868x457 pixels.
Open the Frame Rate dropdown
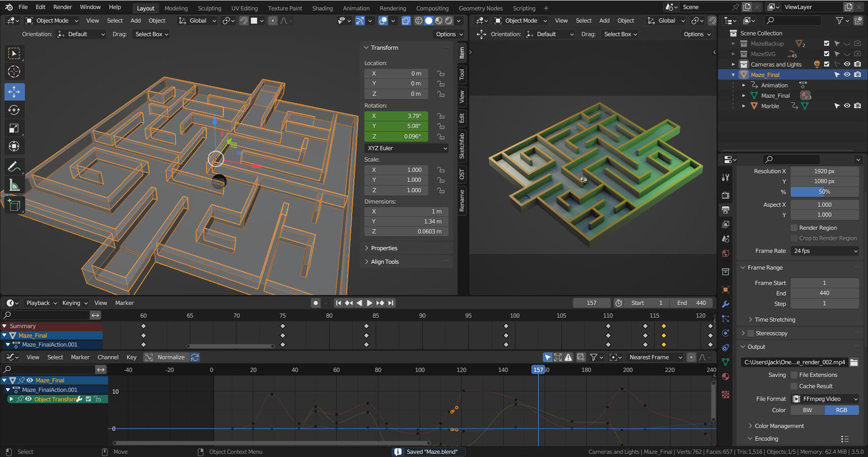(824, 251)
